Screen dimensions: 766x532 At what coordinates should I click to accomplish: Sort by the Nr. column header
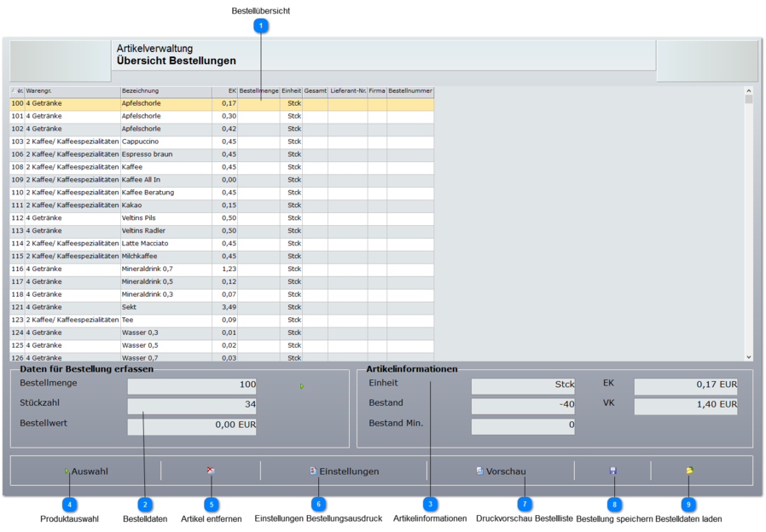17,91
